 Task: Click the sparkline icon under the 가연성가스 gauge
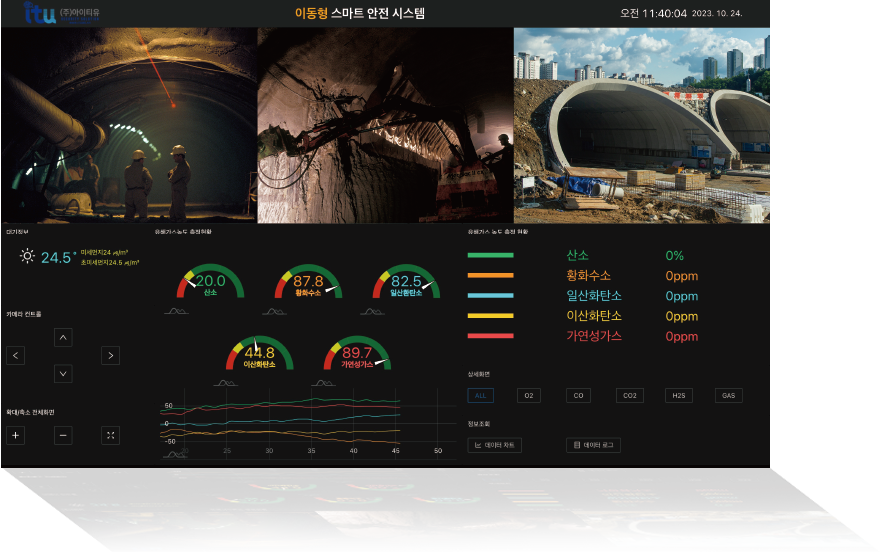pyautogui.click(x=323, y=383)
